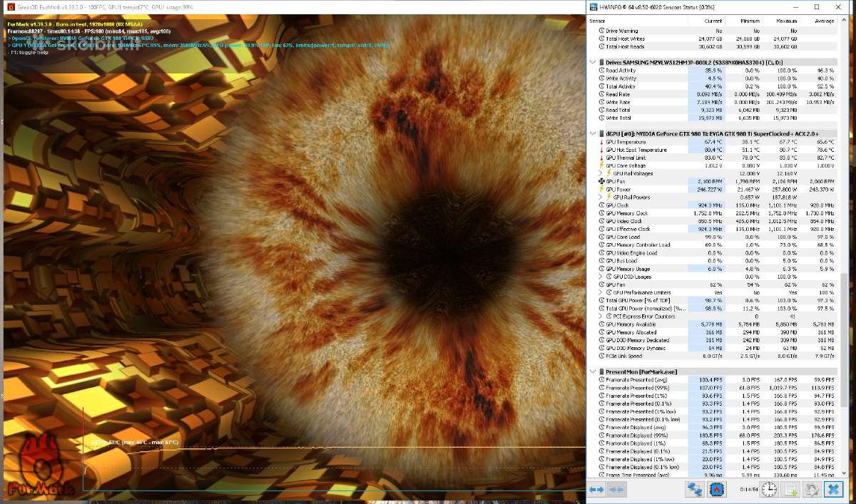Image resolution: width=856 pixels, height=504 pixels.
Task: Click the lightning icon beside GPU Core Voltage
Action: coord(601,165)
